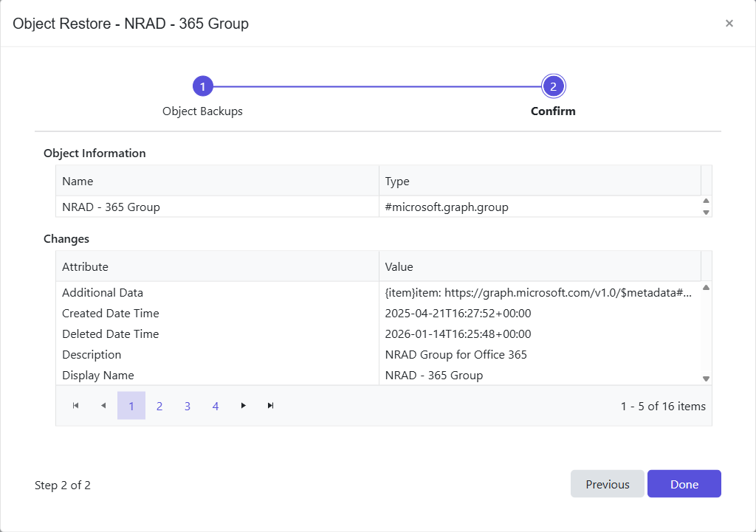Select the NRAD - 365 Group name row

pyautogui.click(x=221, y=207)
